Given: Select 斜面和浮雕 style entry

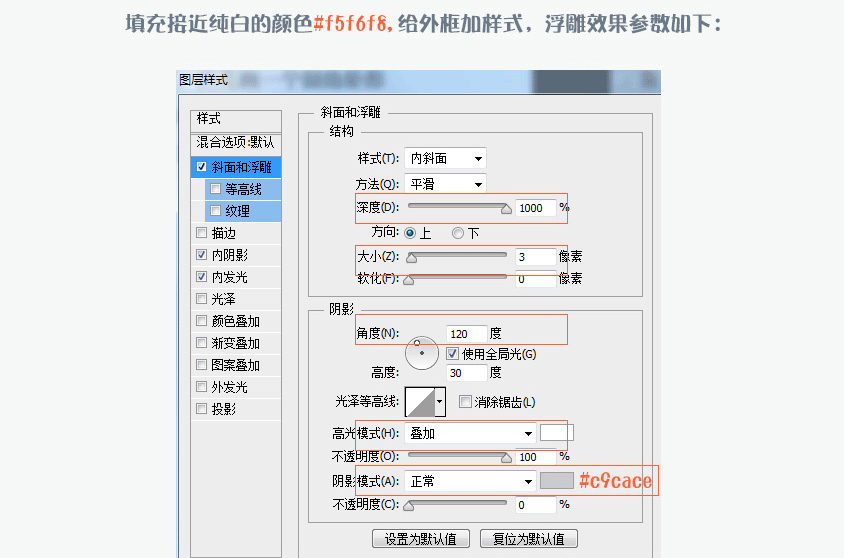Looking at the screenshot, I should 242,167.
